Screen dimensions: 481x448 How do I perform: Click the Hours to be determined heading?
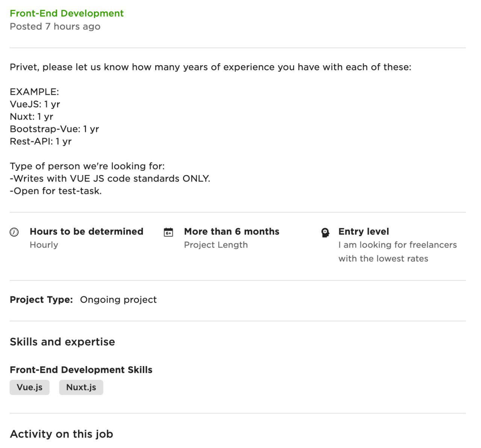pyautogui.click(x=86, y=232)
